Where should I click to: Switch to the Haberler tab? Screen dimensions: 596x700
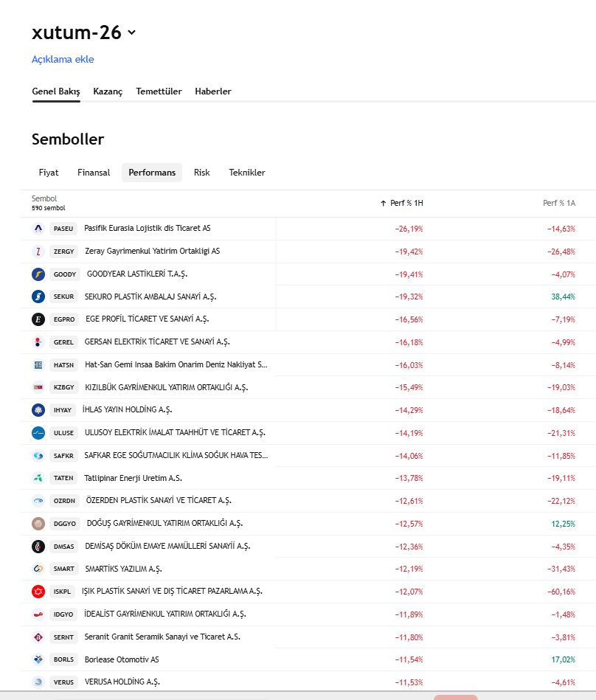213,91
